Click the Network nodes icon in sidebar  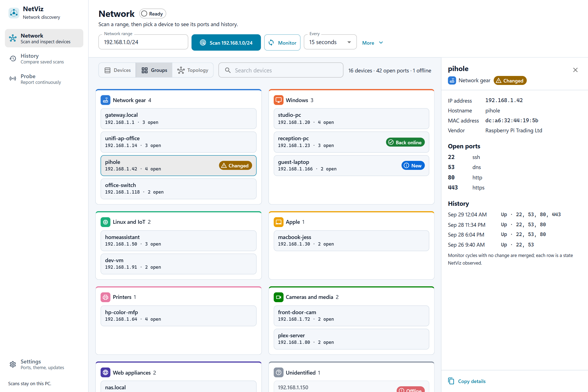[13, 38]
